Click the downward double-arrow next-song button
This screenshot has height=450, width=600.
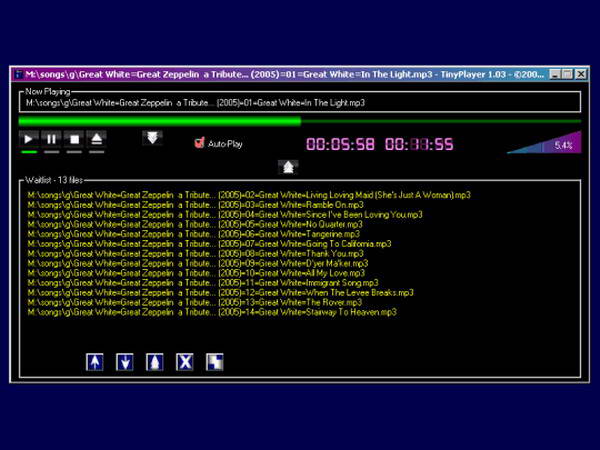[152, 138]
